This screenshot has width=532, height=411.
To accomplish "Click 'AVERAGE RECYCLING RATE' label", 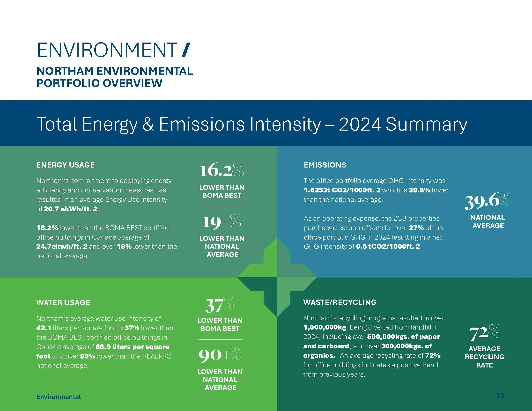I will (485, 357).
